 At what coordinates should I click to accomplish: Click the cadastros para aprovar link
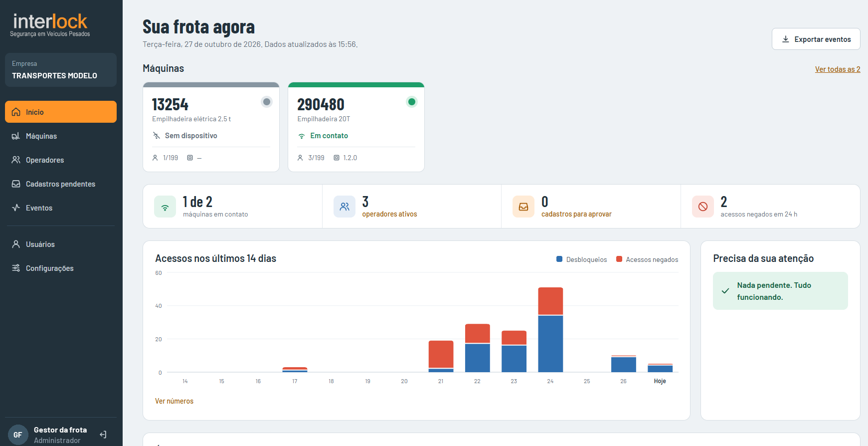click(576, 214)
